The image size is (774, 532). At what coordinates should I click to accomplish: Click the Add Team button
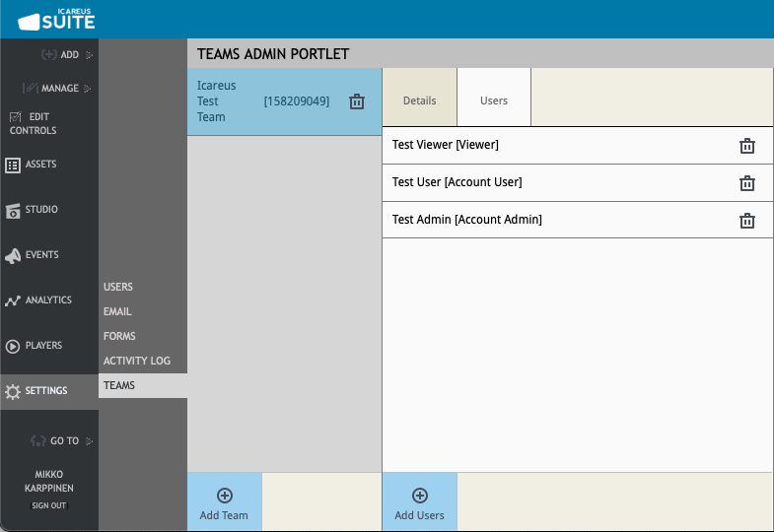(224, 503)
